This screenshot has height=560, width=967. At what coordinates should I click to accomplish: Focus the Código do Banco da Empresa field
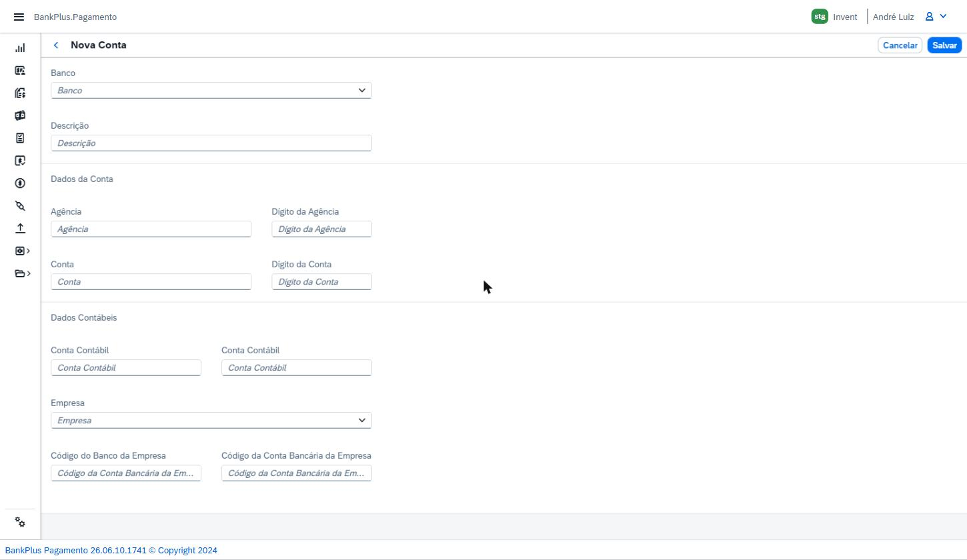(x=126, y=473)
